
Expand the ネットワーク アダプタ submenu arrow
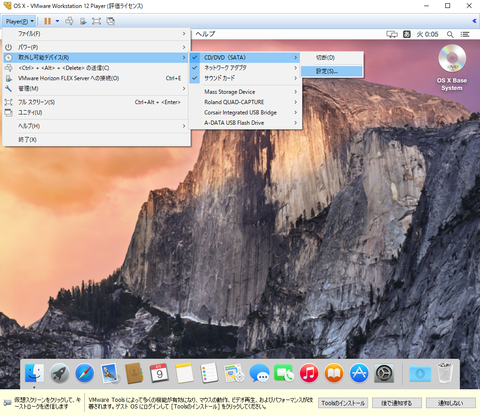coord(295,68)
